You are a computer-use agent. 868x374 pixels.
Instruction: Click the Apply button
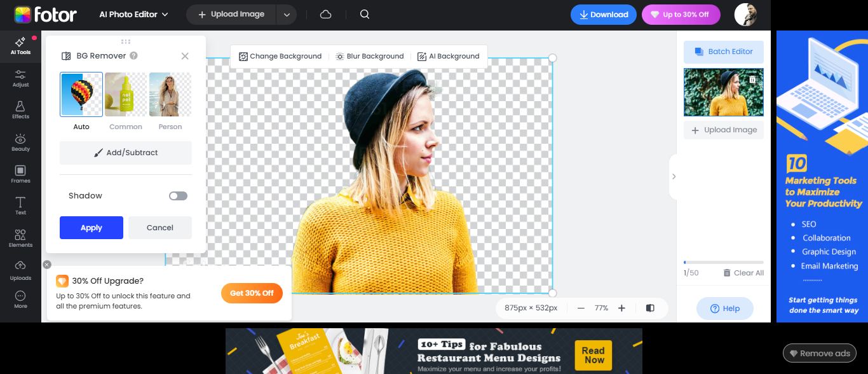point(92,228)
